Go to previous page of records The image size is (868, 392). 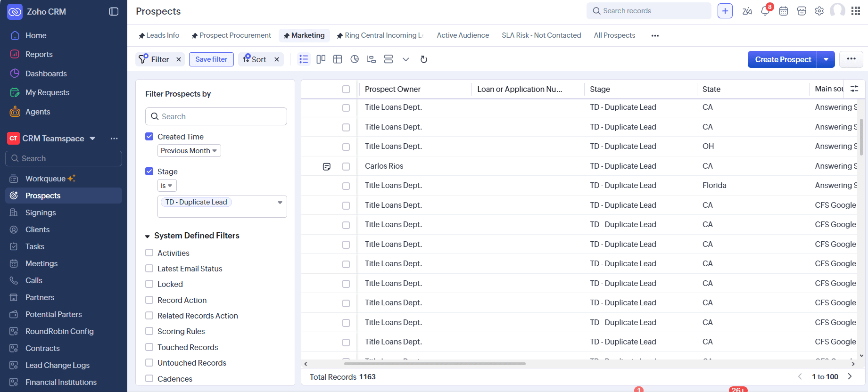(800, 376)
